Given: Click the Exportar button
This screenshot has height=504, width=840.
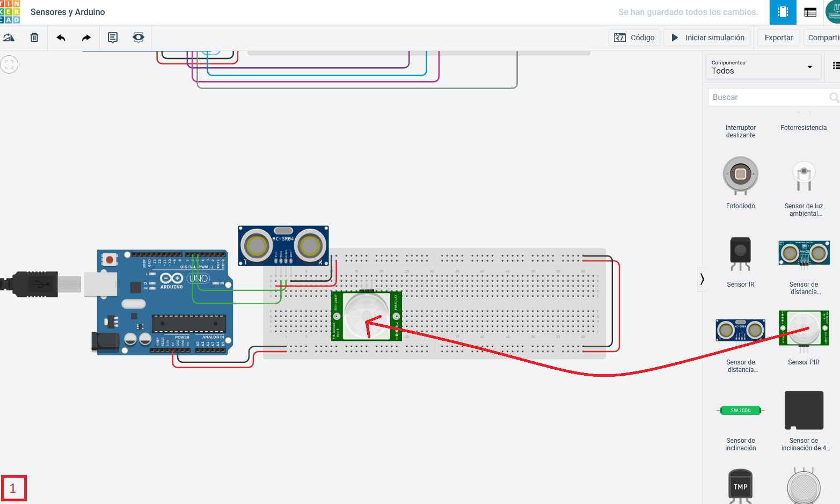Looking at the screenshot, I should [x=778, y=38].
